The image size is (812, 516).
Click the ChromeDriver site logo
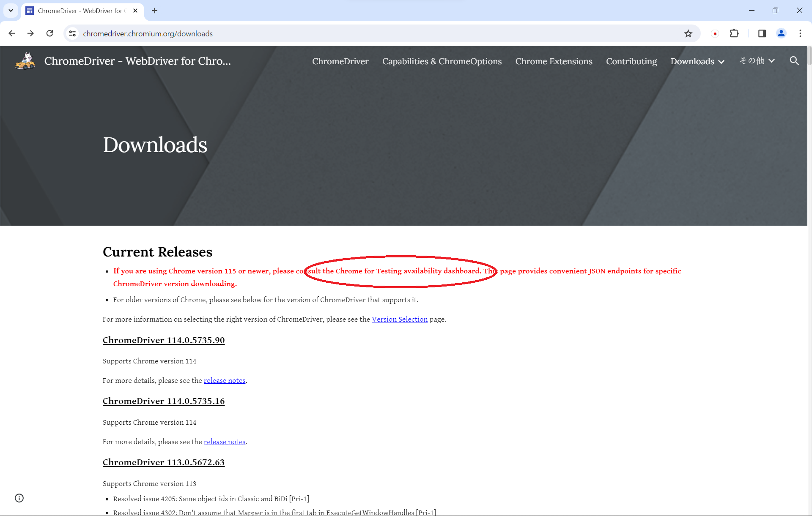(25, 61)
